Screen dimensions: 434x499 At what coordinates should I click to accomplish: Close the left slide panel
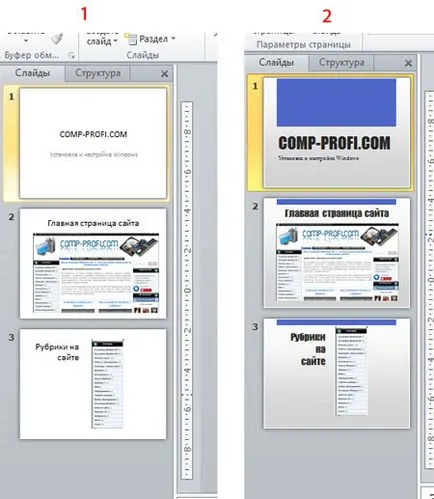[x=164, y=74]
